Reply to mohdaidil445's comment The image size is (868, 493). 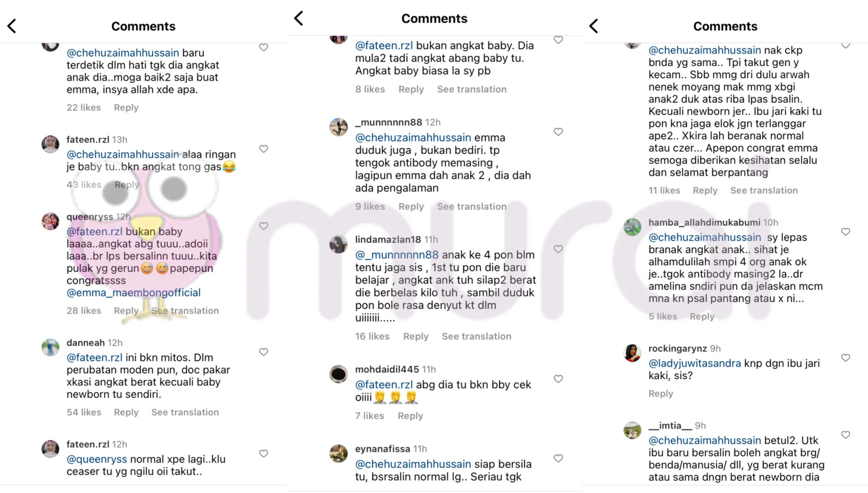tap(410, 416)
